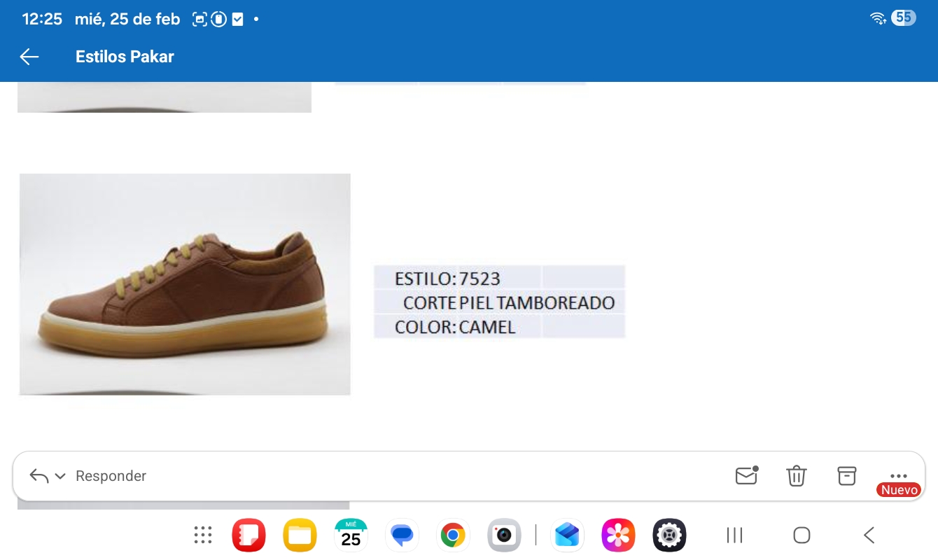Open the Messages app
This screenshot has height=560, width=938.
402,535
